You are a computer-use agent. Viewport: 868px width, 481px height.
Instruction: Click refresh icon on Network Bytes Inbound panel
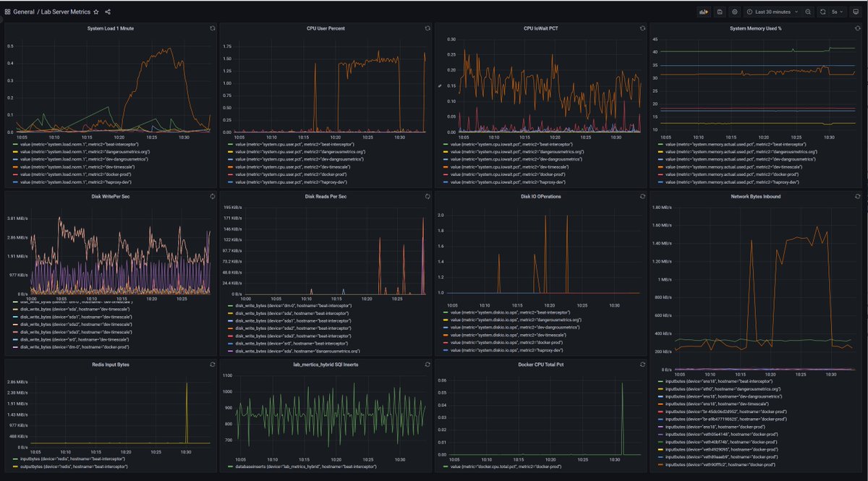858,196
